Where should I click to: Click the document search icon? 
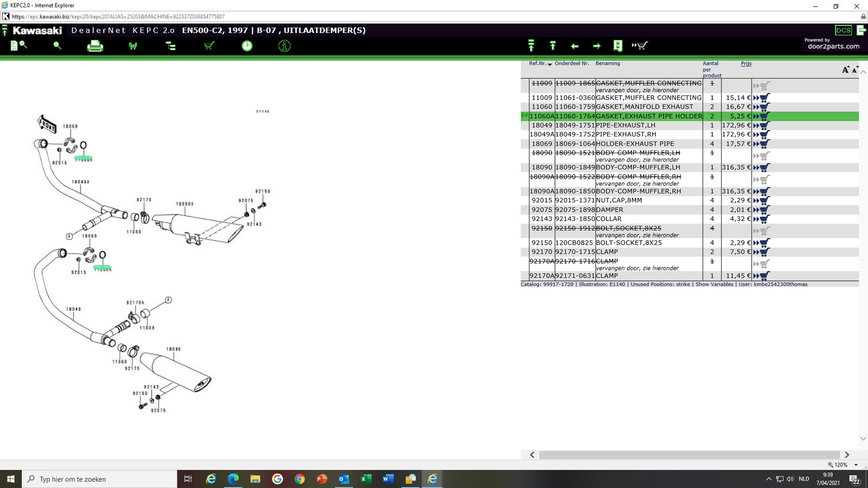18,45
